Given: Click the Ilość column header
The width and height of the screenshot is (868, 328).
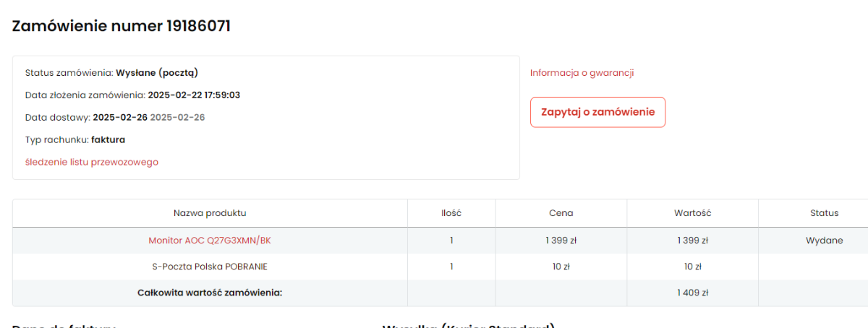Looking at the screenshot, I should coord(451,213).
